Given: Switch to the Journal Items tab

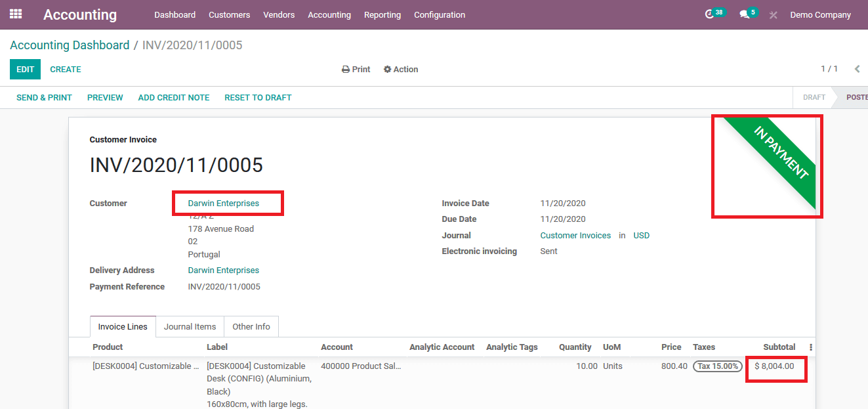Looking at the screenshot, I should tap(190, 327).
